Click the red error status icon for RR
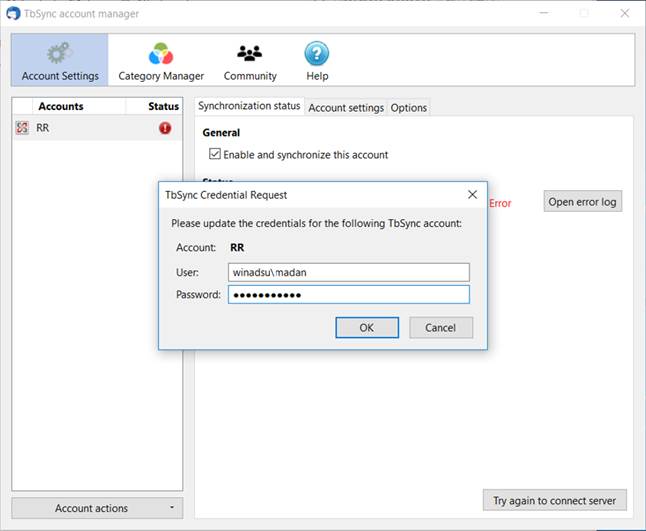 pyautogui.click(x=165, y=128)
